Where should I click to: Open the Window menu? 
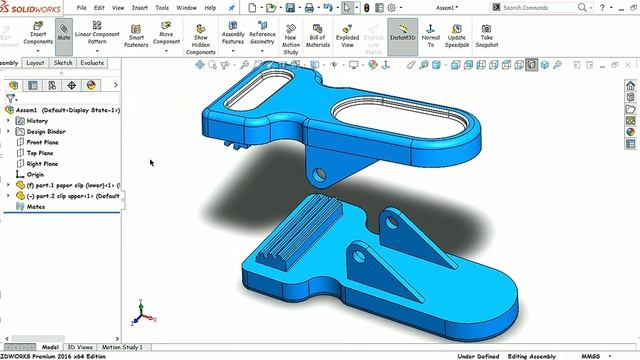click(x=187, y=8)
